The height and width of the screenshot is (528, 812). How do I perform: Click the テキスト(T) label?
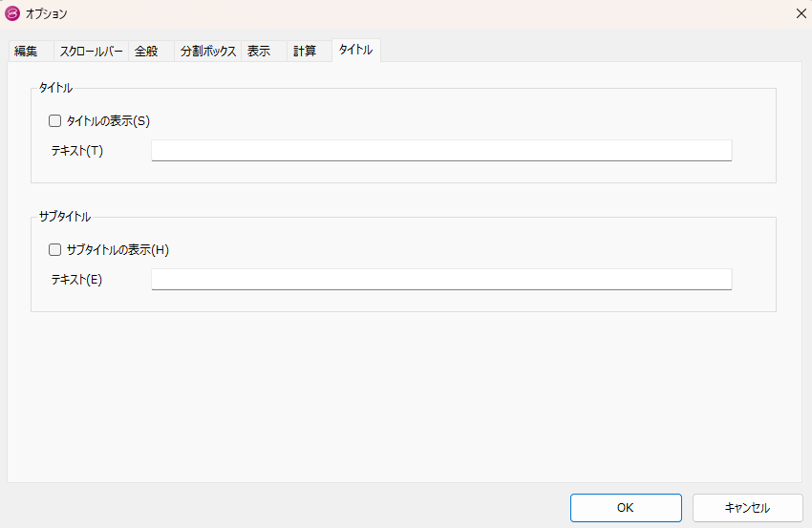[x=77, y=151]
